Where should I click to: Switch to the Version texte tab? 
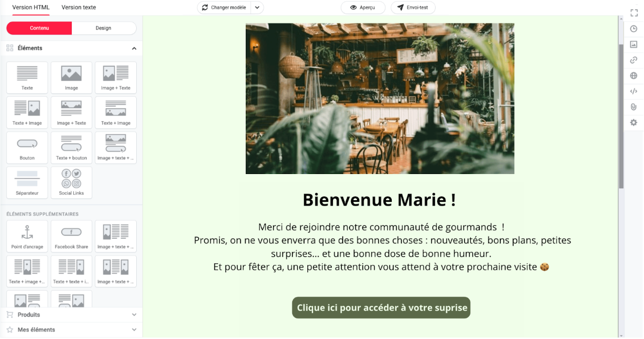click(79, 7)
